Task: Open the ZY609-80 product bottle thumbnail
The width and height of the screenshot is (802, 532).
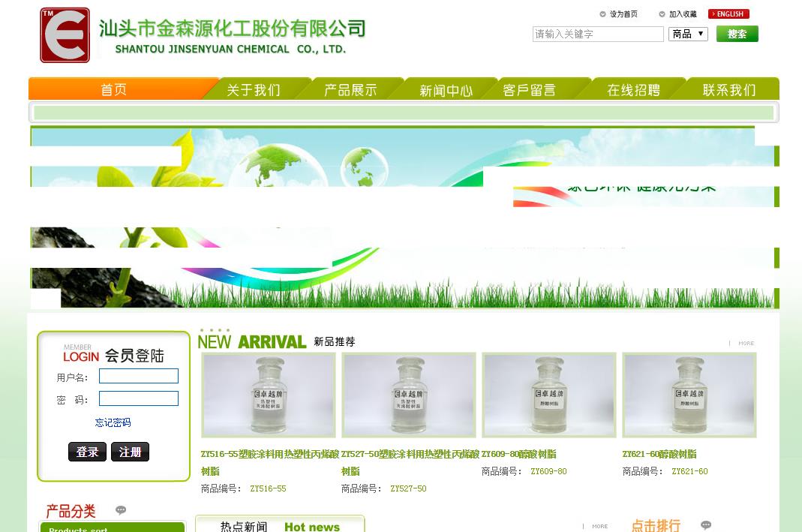Action: [549, 395]
